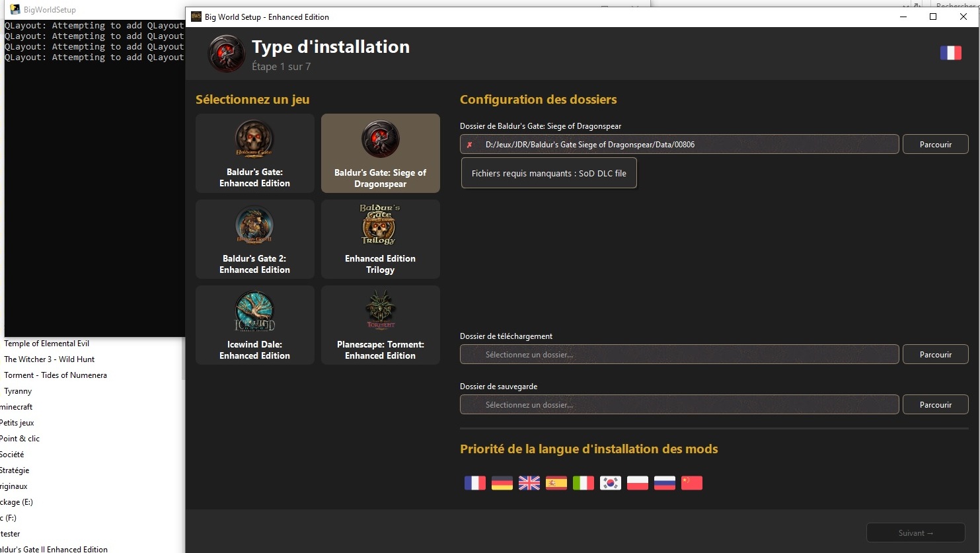Select the 'Tyranny' folder in the tree
This screenshot has height=553, width=980.
(x=18, y=391)
